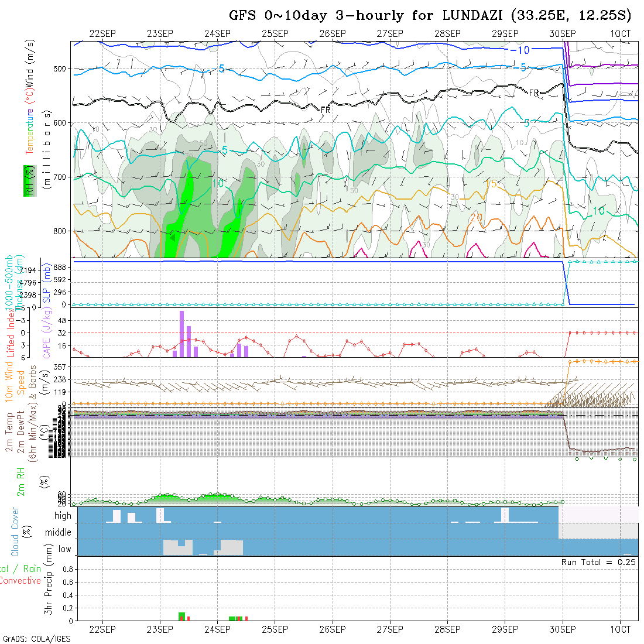Select the 30SEP label on the bottom axis
This screenshot has height=644, width=644.
[562, 629]
